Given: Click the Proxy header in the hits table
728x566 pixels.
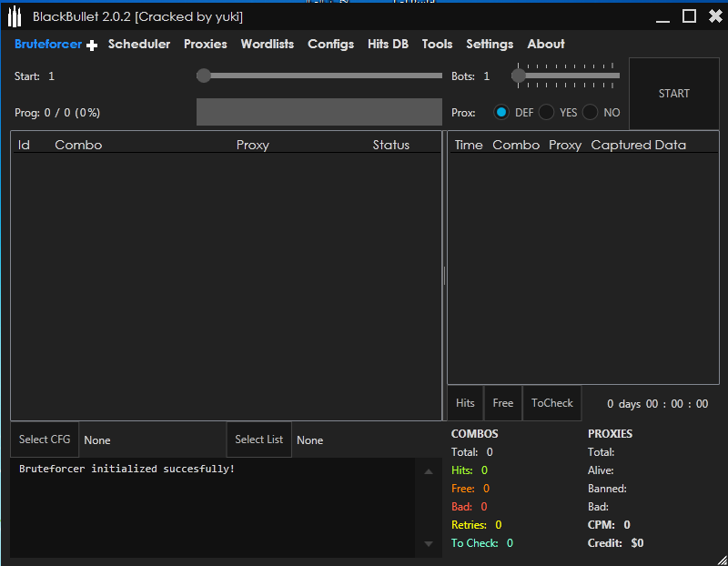Looking at the screenshot, I should click(565, 145).
